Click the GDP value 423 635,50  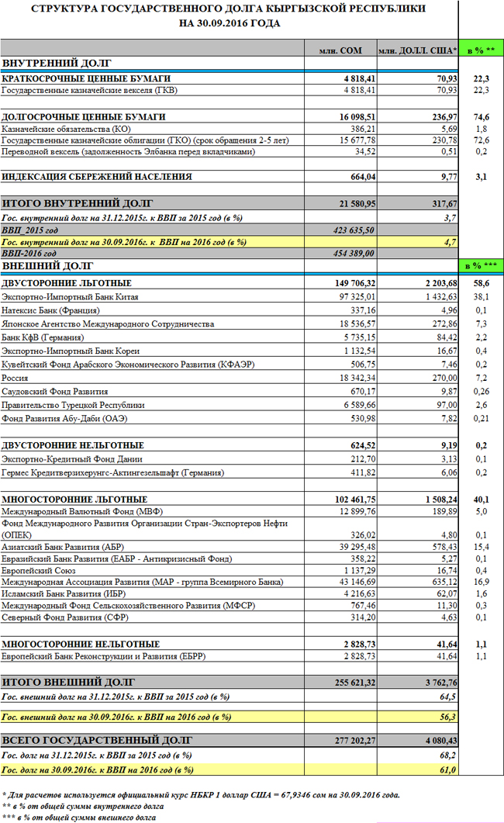tap(354, 230)
